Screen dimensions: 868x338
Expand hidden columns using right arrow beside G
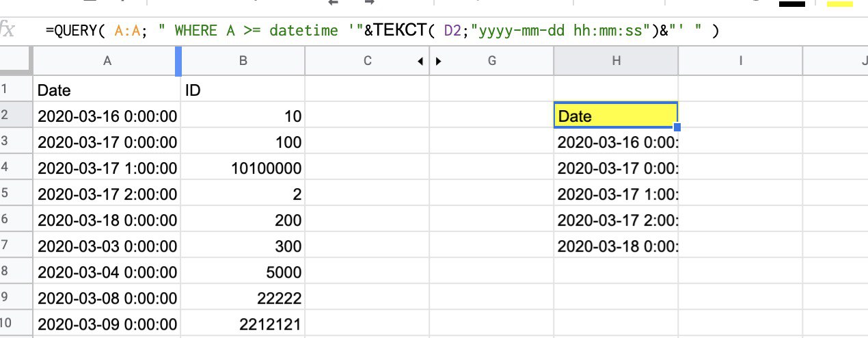438,61
